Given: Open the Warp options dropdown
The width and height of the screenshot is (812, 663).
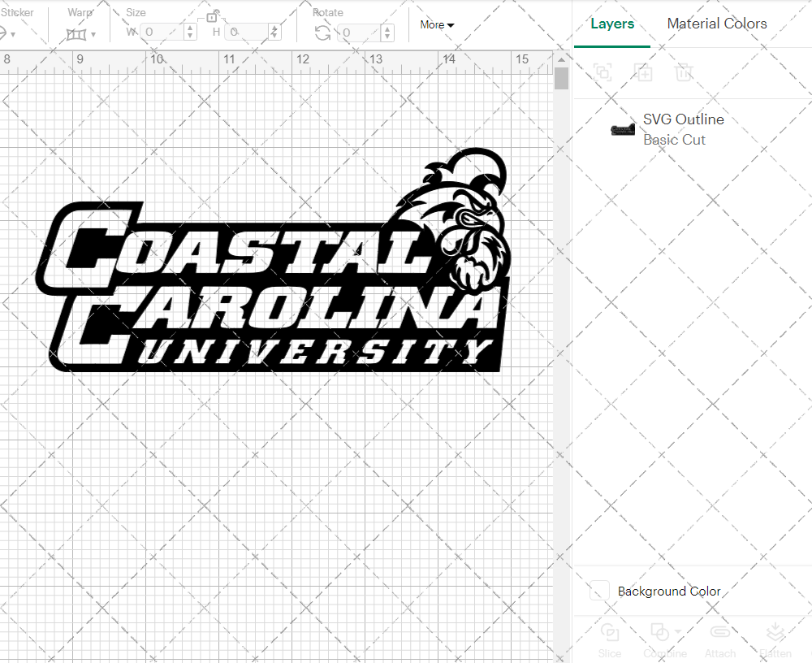Looking at the screenshot, I should pyautogui.click(x=95, y=32).
